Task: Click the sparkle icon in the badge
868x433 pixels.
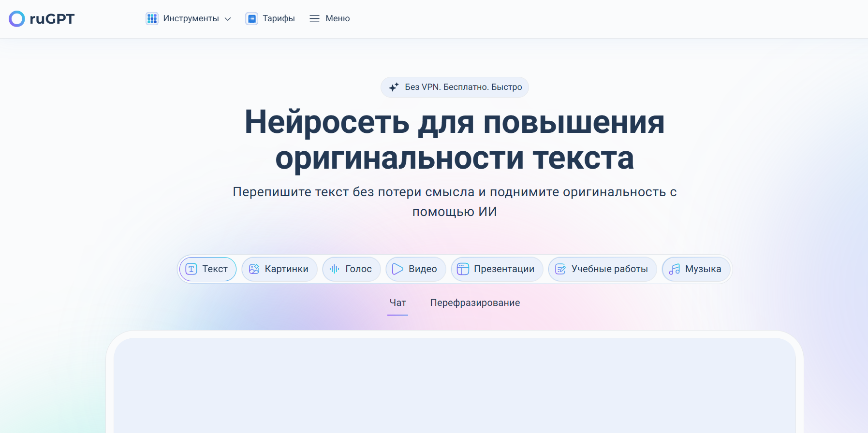Action: pos(394,87)
